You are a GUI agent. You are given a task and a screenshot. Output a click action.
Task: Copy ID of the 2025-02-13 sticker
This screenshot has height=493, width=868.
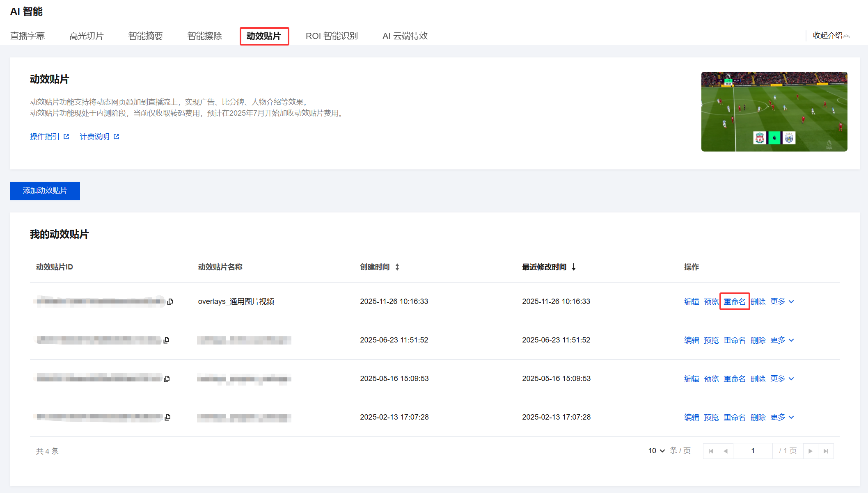(x=167, y=417)
